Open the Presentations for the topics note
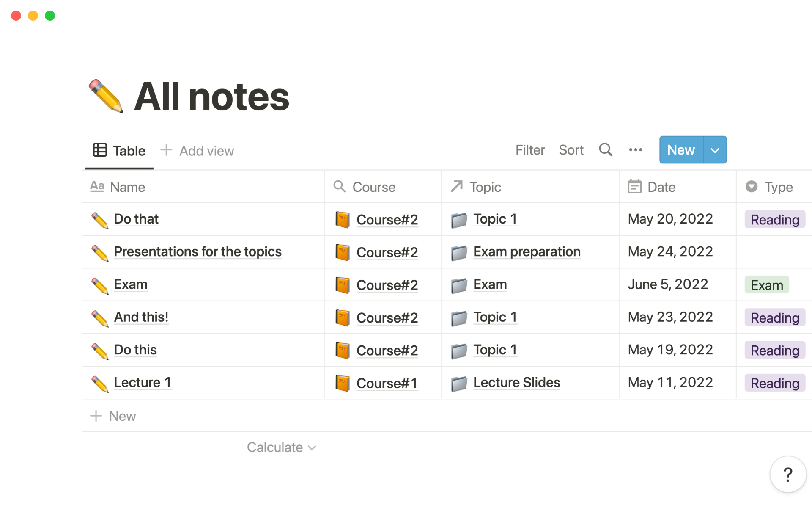Image resolution: width=812 pixels, height=508 pixels. [x=198, y=252]
